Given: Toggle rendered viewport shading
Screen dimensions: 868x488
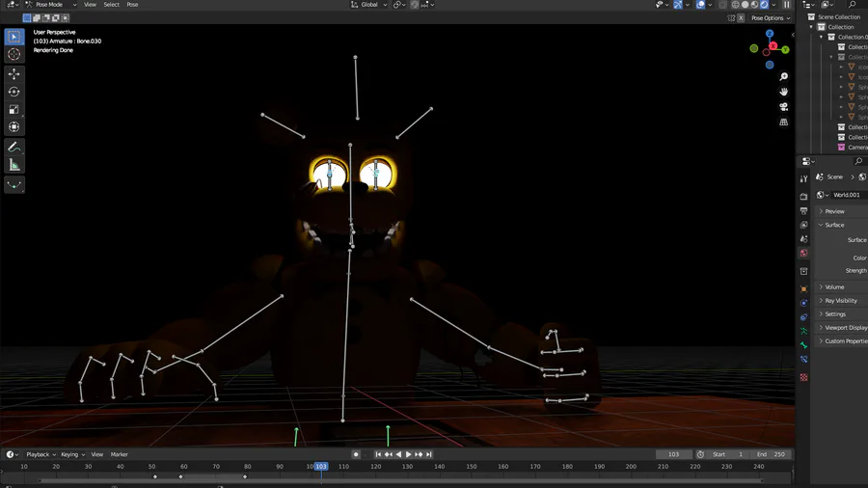Looking at the screenshot, I should click(765, 5).
